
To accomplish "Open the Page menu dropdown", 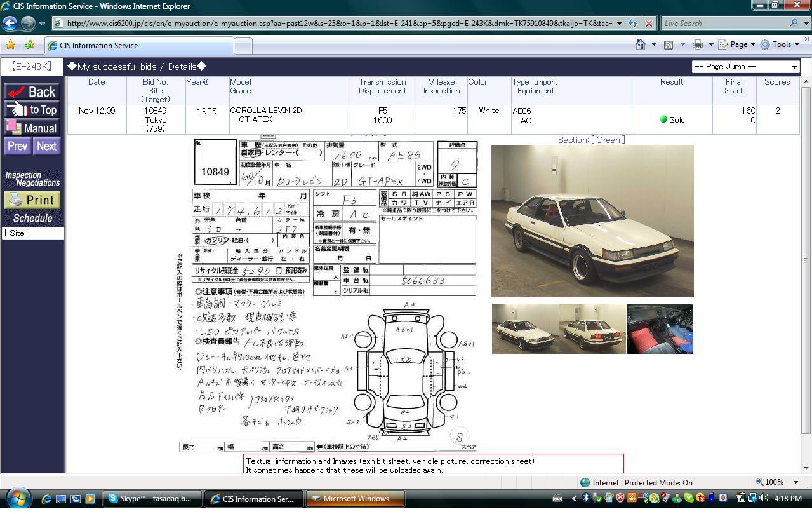I will [738, 44].
